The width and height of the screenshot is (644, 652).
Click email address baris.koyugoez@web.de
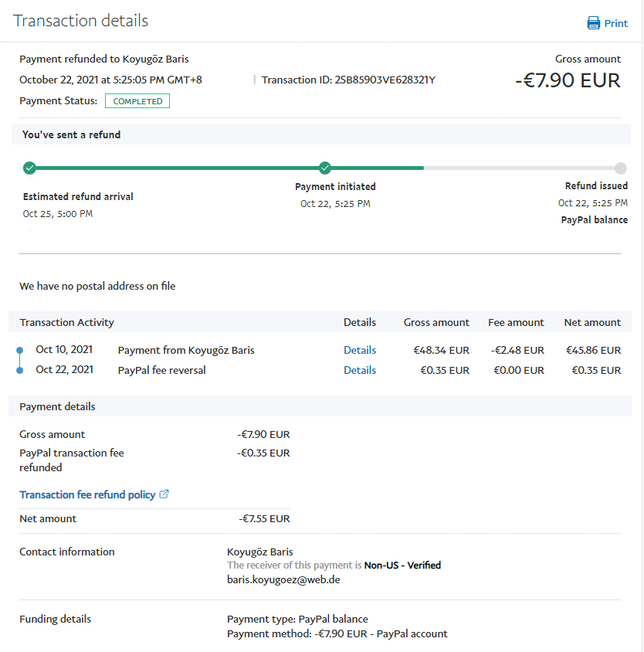coord(283,579)
